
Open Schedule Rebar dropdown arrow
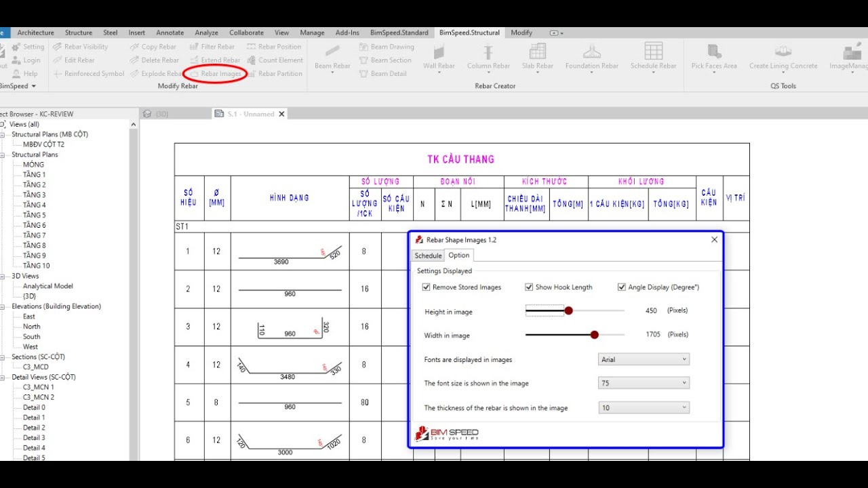point(654,73)
